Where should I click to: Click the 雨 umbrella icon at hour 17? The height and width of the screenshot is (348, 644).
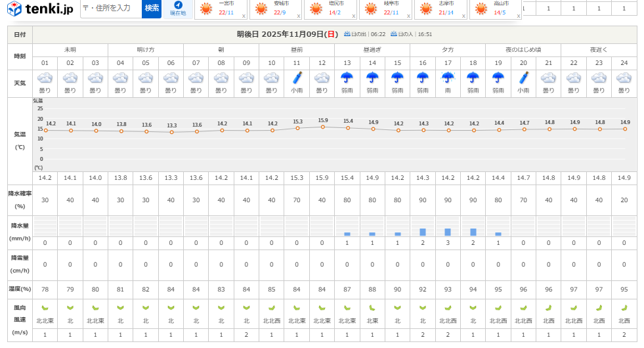448,77
